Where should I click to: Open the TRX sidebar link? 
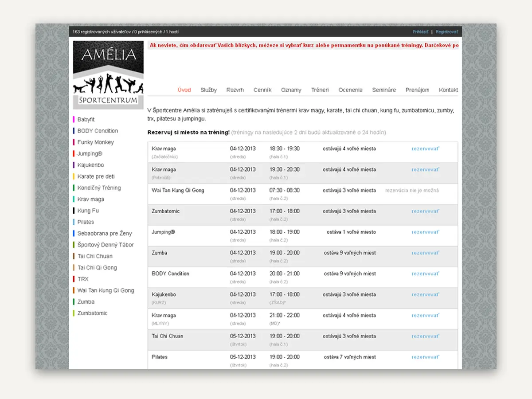(83, 279)
